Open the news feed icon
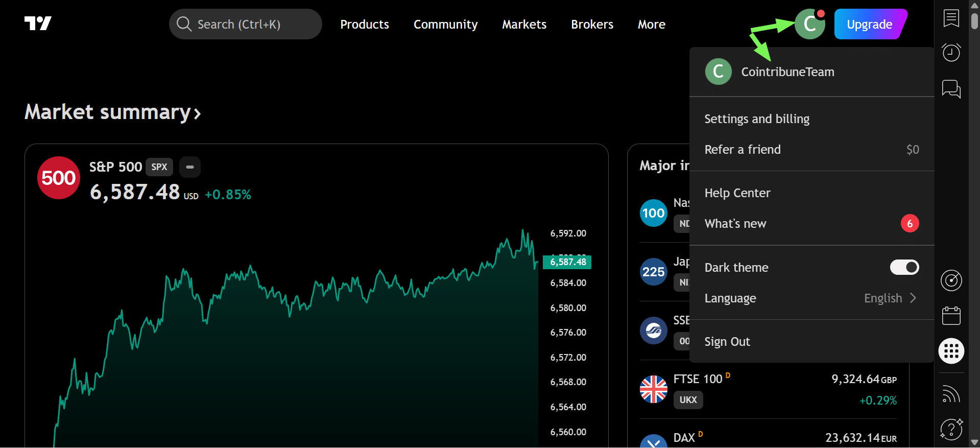The image size is (980, 448). tap(951, 394)
